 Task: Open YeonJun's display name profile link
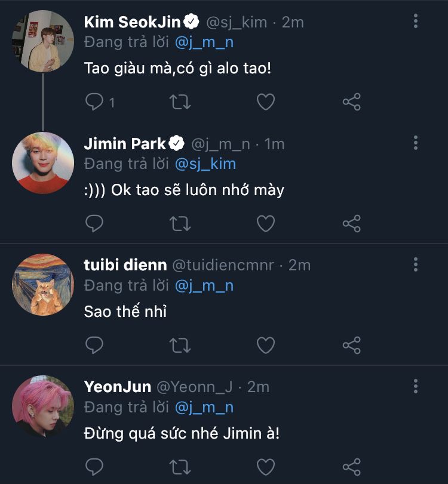pyautogui.click(x=117, y=387)
